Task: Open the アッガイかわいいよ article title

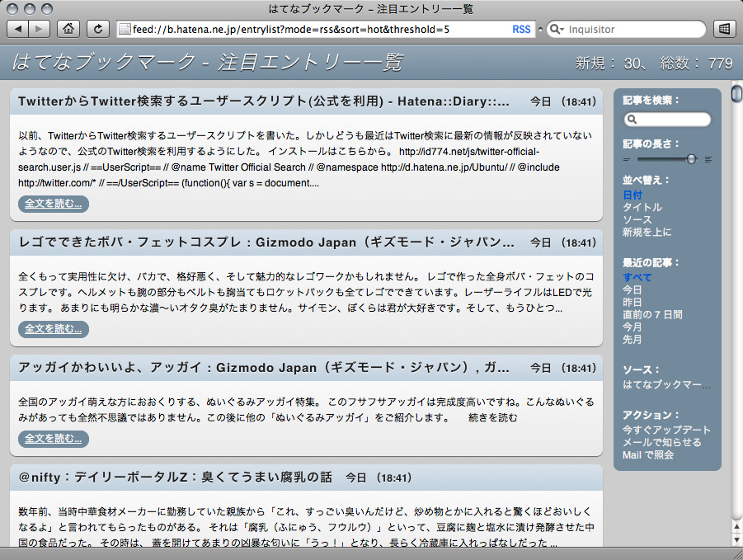Action: [x=263, y=368]
